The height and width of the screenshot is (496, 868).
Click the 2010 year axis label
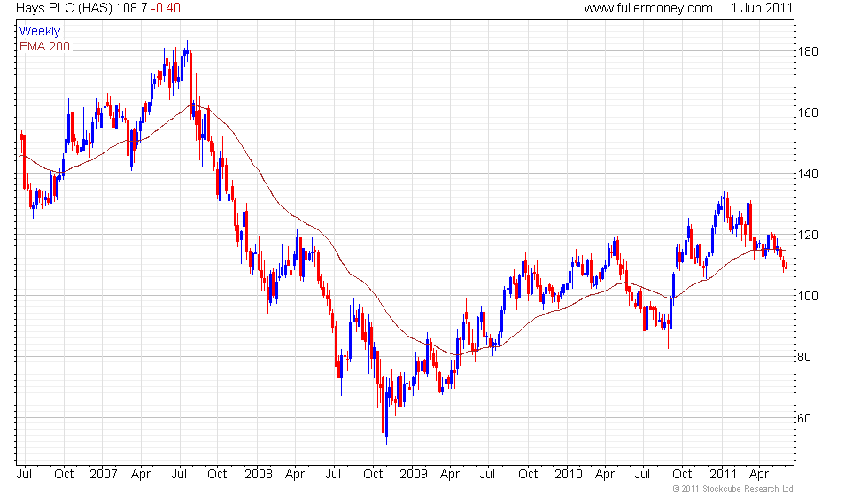pyautogui.click(x=569, y=475)
